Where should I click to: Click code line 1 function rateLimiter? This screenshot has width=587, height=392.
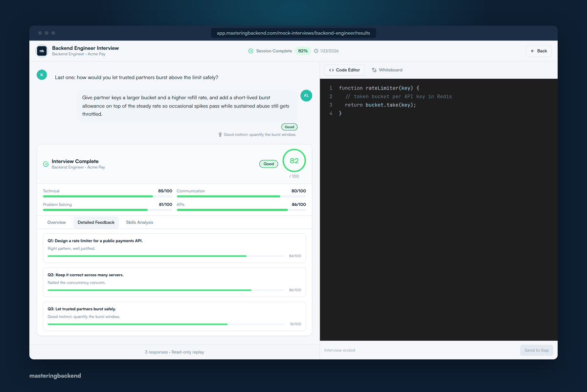coord(379,88)
